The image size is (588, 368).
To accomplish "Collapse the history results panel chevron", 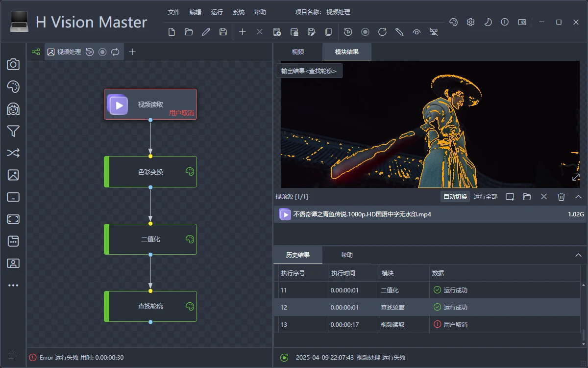I will pyautogui.click(x=578, y=255).
